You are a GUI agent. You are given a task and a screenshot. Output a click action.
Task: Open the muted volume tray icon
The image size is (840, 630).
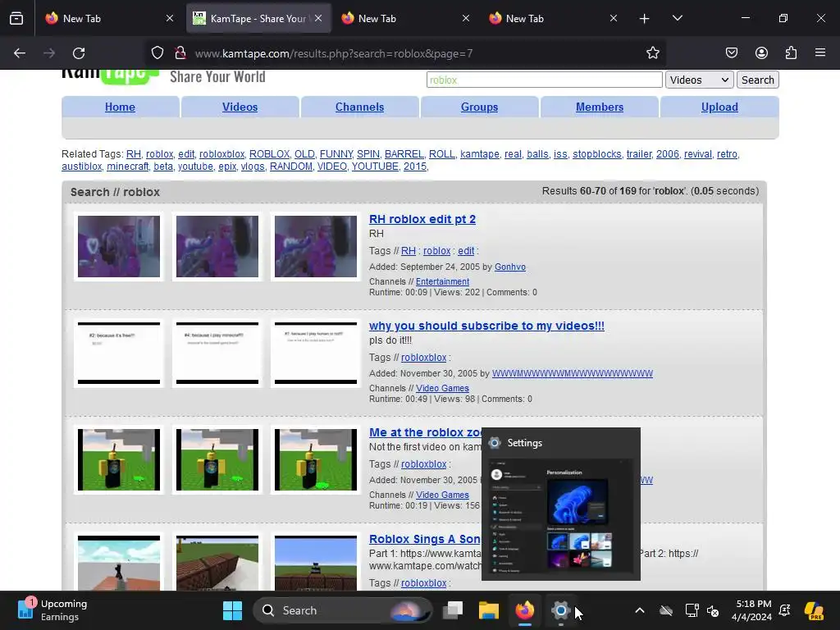coord(713,610)
